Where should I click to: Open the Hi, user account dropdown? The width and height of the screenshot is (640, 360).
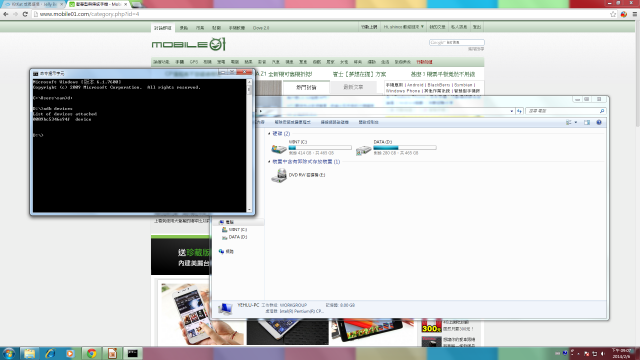pos(403,27)
